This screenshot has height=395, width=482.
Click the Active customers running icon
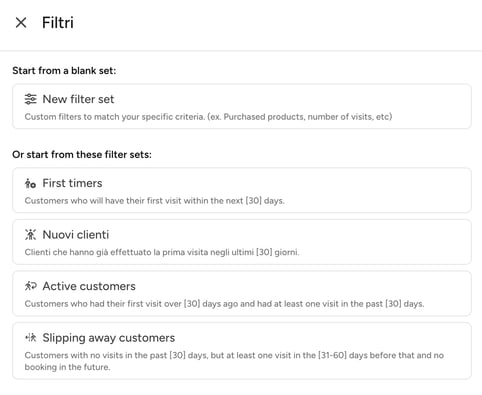coord(30,286)
